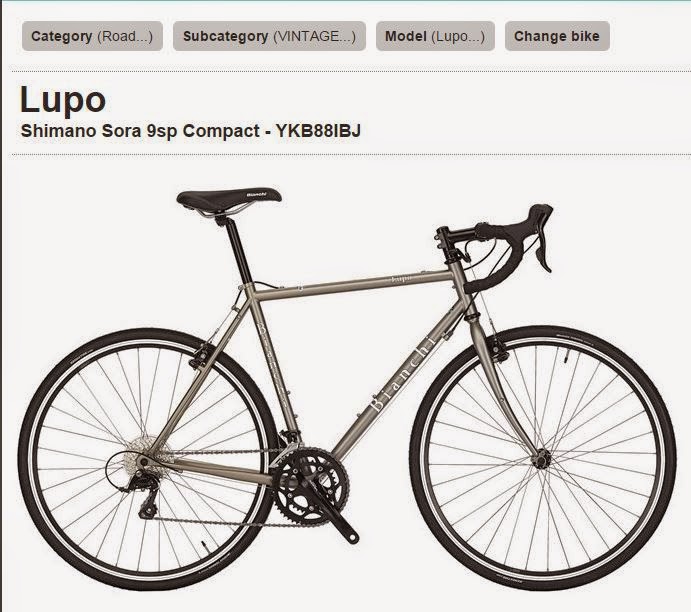Click the Shimano Sora 9sp Compact subtitle
Screen dimensions: 691x612
click(140, 131)
